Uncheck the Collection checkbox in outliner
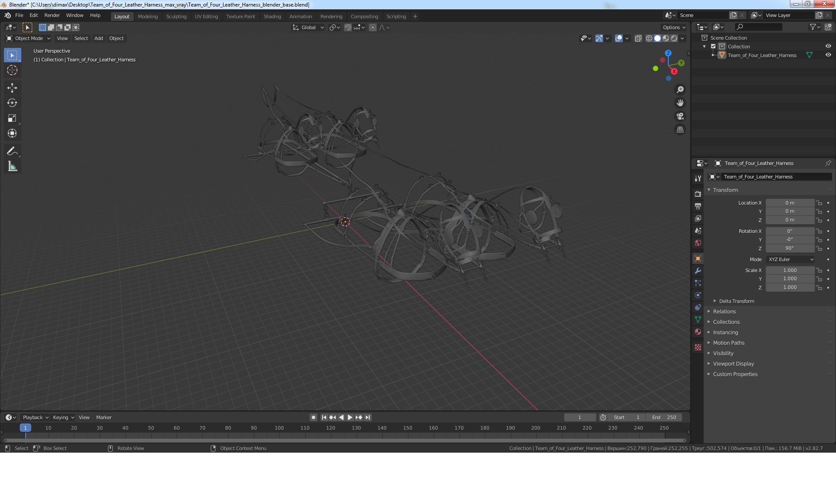This screenshot has height=504, width=836. 713,47
